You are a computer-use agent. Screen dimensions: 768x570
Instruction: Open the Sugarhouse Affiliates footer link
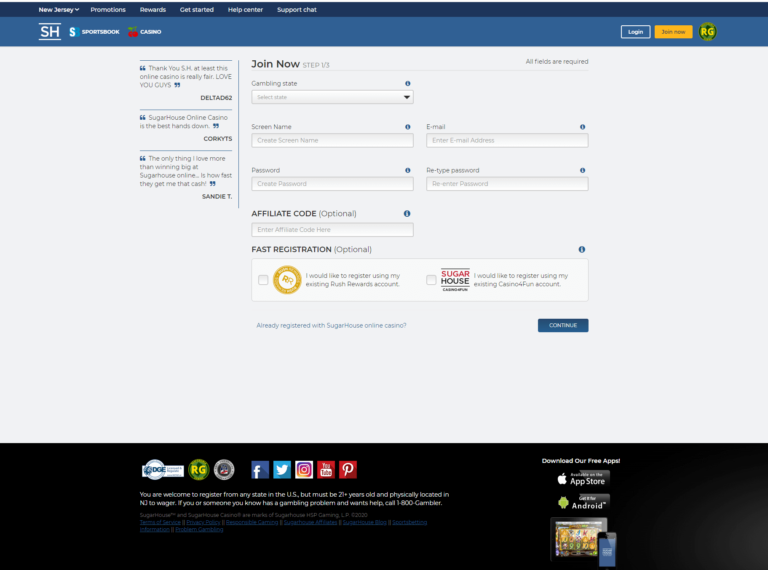pos(311,522)
